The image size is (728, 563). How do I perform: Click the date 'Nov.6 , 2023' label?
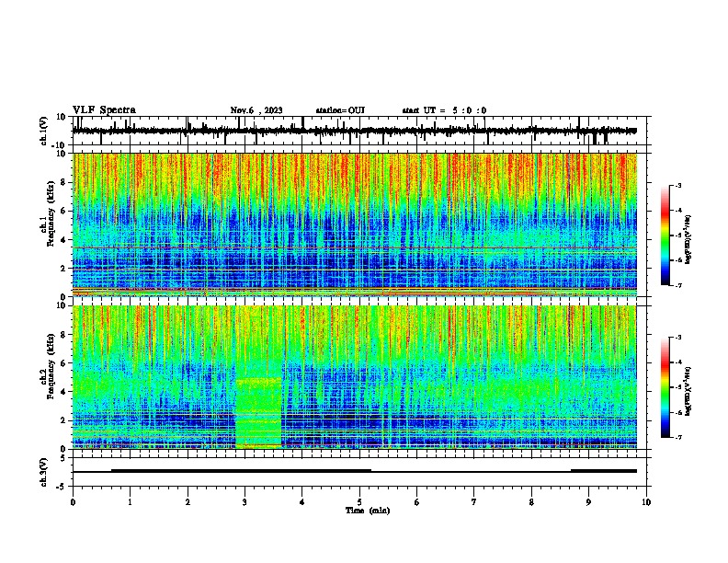click(x=256, y=110)
